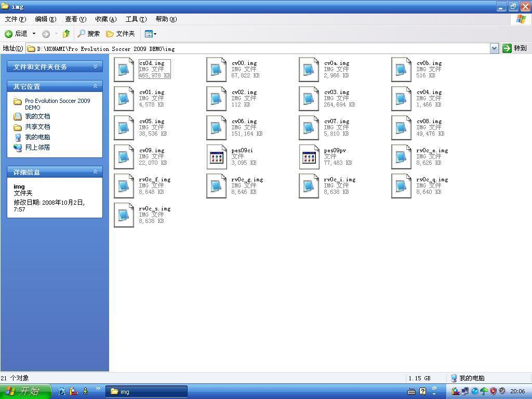Viewport: 532px width, 399px height.
Task: Toggle the Folders pane button
Action: coord(121,34)
